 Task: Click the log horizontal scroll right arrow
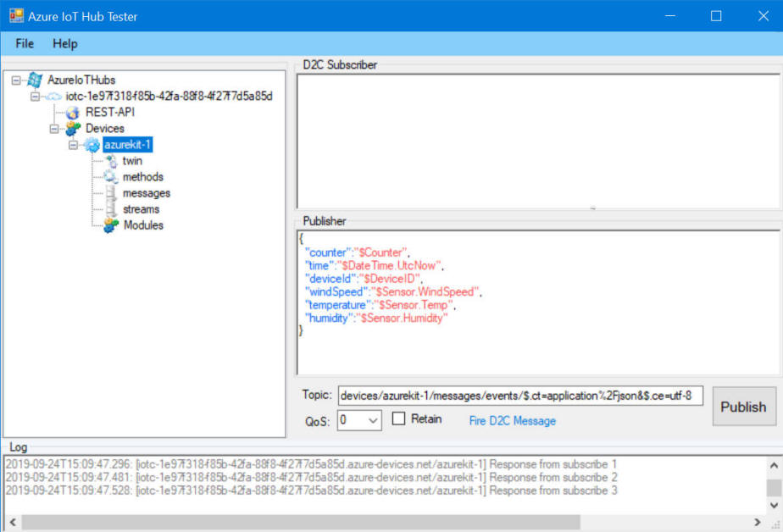tap(758, 522)
